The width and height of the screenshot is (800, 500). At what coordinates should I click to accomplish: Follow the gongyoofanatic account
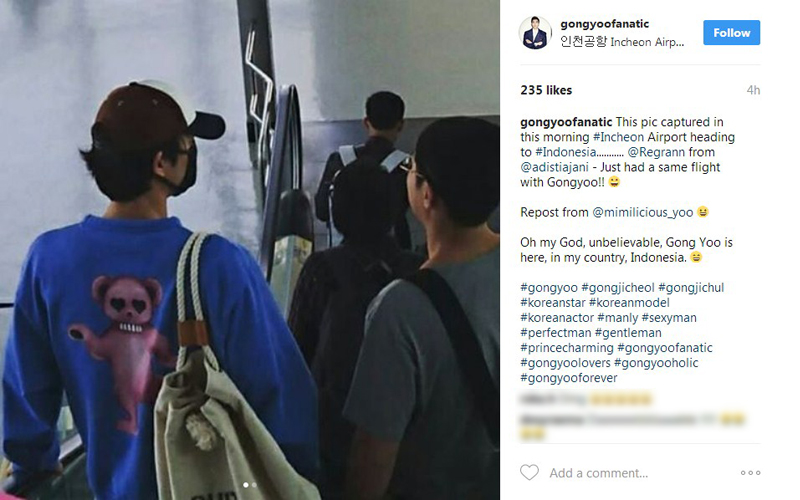731,33
